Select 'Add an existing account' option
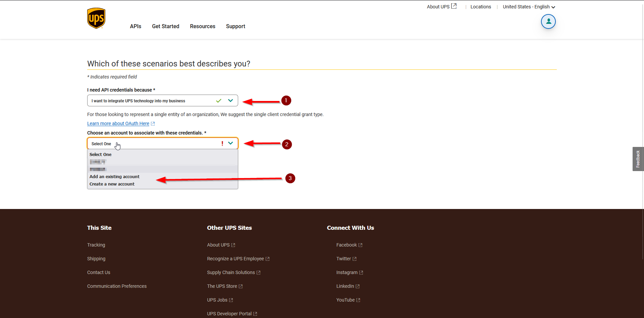 [114, 176]
